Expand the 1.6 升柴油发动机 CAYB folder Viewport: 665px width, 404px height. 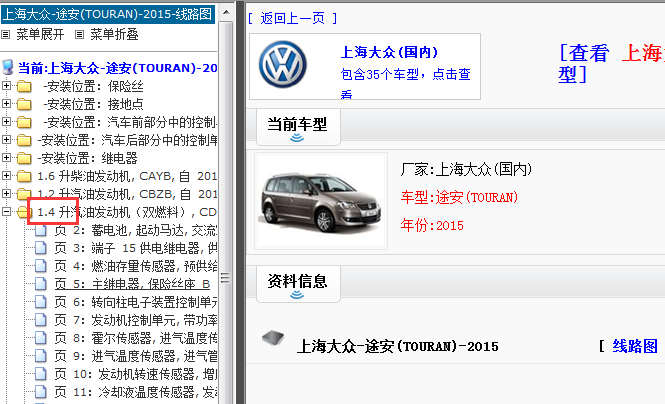tap(6, 176)
